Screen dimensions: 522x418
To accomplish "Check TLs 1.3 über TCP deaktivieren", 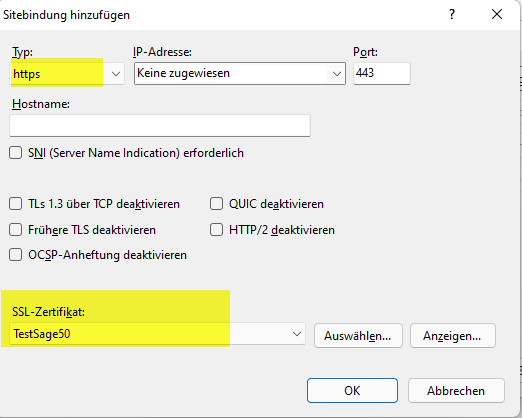I will click(x=16, y=204).
